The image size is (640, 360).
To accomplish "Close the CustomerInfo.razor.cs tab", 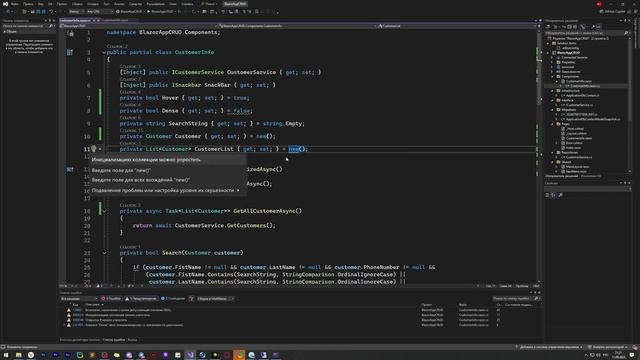I will [x=98, y=20].
